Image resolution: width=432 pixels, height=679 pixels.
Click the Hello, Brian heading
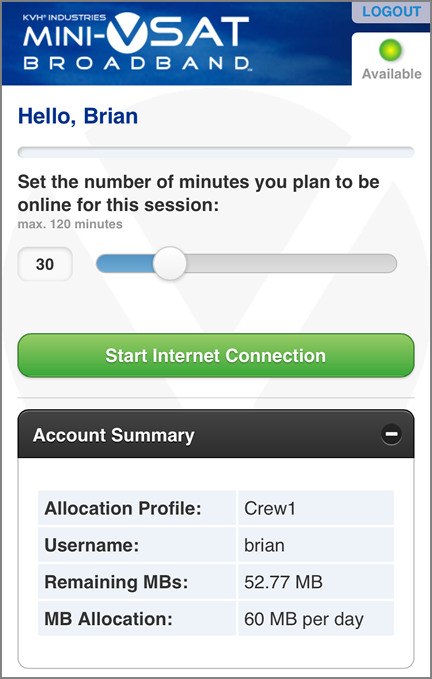click(x=78, y=116)
